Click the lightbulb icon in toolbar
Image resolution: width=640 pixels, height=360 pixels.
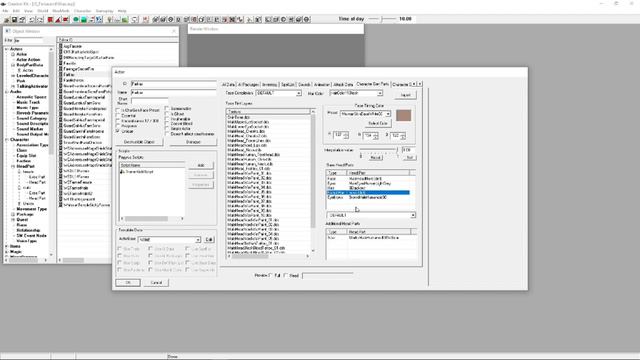pyautogui.click(x=109, y=19)
